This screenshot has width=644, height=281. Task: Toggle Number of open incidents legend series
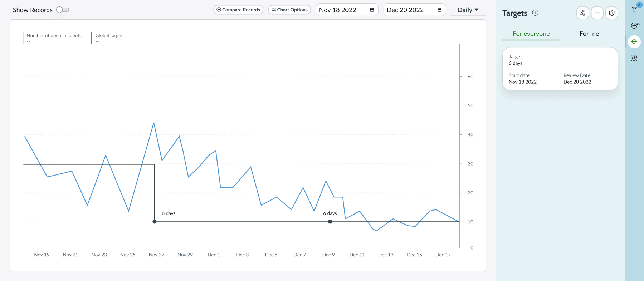pyautogui.click(x=54, y=36)
